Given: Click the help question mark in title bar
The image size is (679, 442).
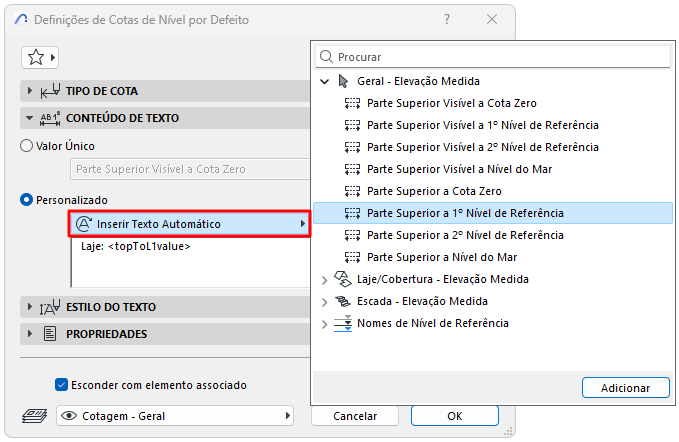Looking at the screenshot, I should pos(447,19).
